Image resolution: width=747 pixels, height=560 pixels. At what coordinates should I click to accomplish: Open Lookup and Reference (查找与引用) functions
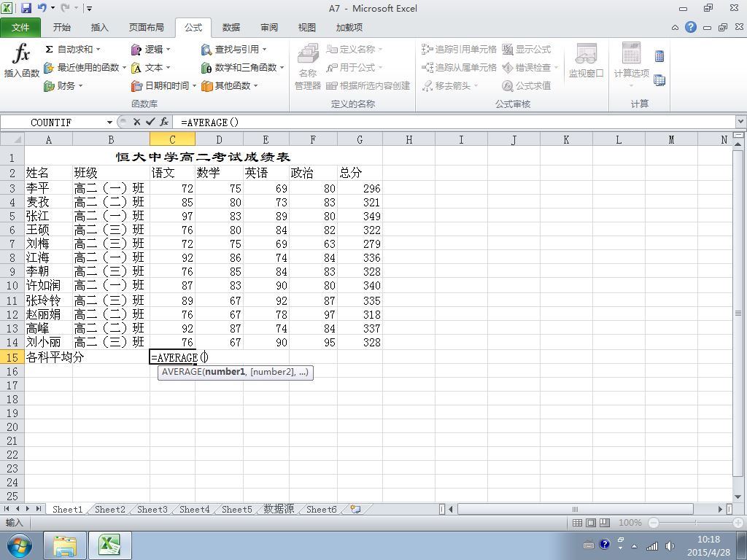click(x=233, y=50)
